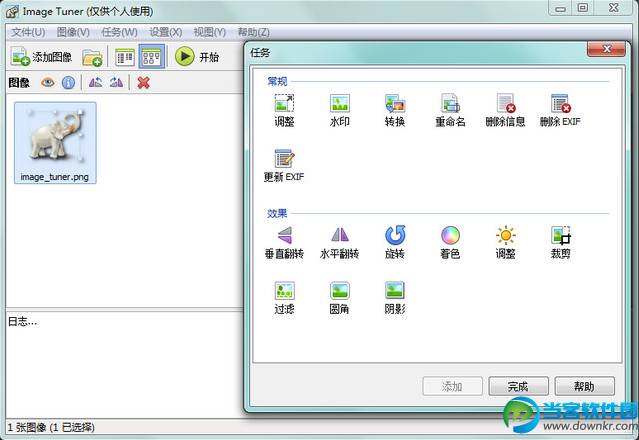Open the 设置(X) menu
Viewport: 639px width, 440px height.
(165, 32)
